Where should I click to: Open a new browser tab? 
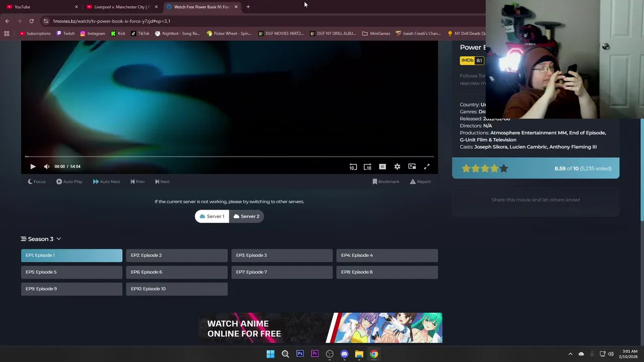click(x=248, y=7)
